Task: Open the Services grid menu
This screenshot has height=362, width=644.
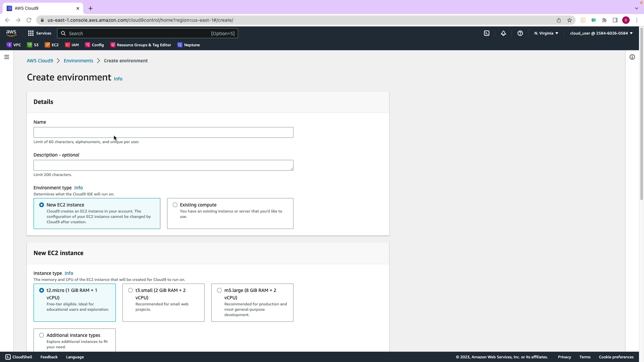Action: [x=39, y=33]
